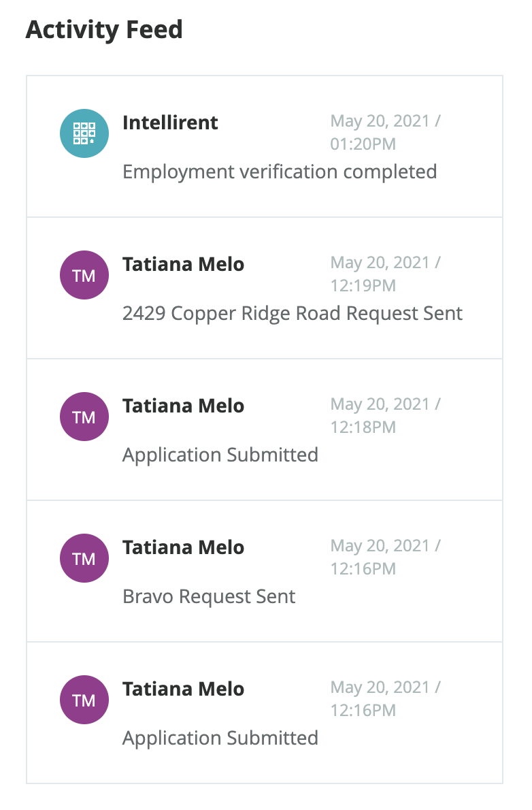The width and height of the screenshot is (532, 810).
Task: Click the Activity Feed heading
Action: coord(104,30)
